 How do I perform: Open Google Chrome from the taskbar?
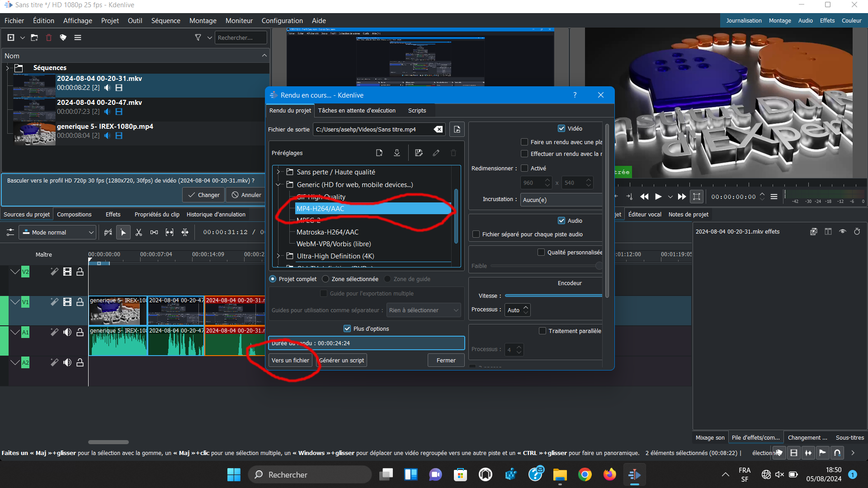[585, 474]
